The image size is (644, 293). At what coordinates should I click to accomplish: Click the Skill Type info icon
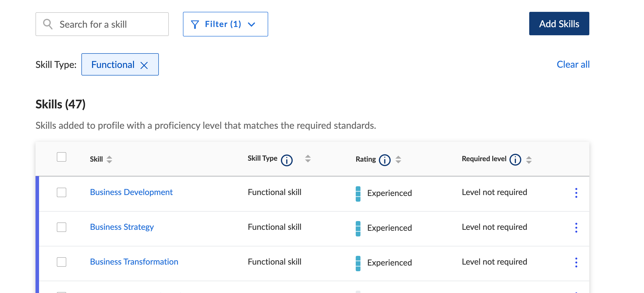point(287,160)
